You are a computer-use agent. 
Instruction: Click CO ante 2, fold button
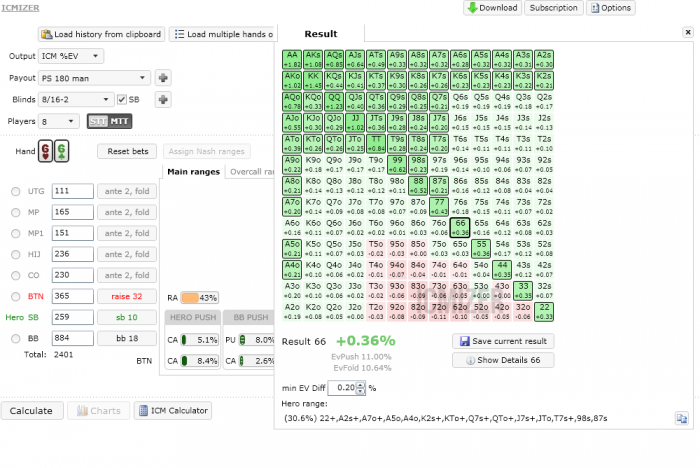tap(127, 276)
